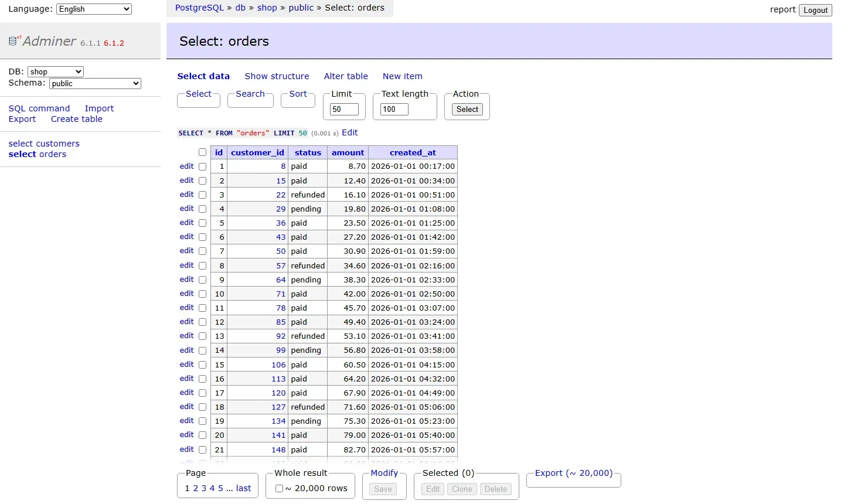Toggle the select-all rows checkbox in header
Screen dimensions: 844x504
tap(202, 152)
